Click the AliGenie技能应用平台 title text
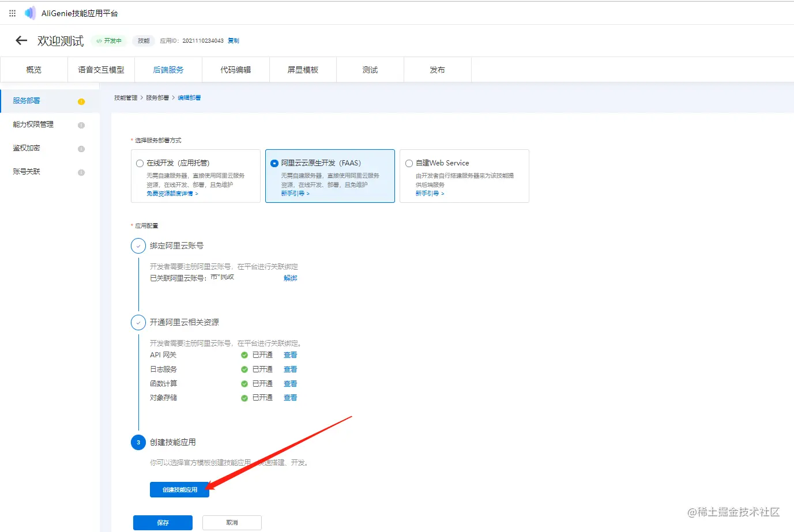 80,13
